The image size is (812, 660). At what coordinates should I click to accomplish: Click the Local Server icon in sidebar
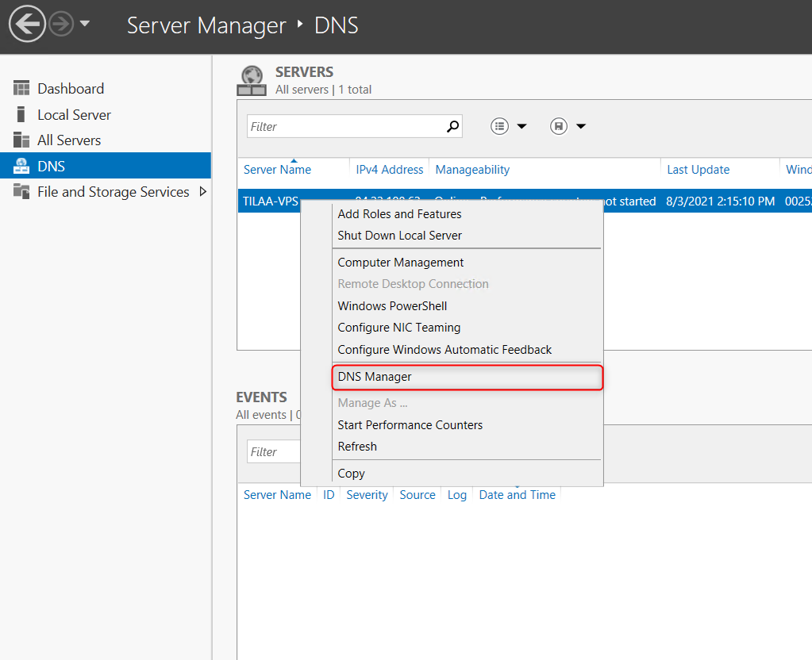21,114
